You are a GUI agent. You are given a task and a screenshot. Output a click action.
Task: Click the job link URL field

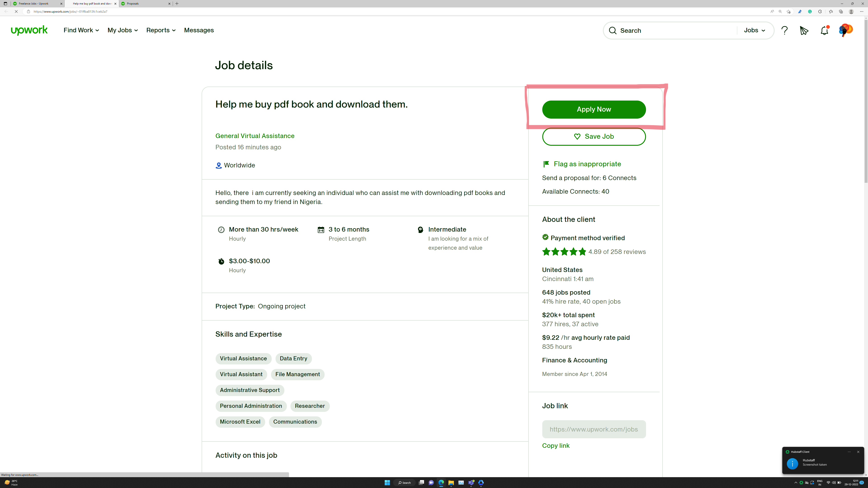[594, 429]
